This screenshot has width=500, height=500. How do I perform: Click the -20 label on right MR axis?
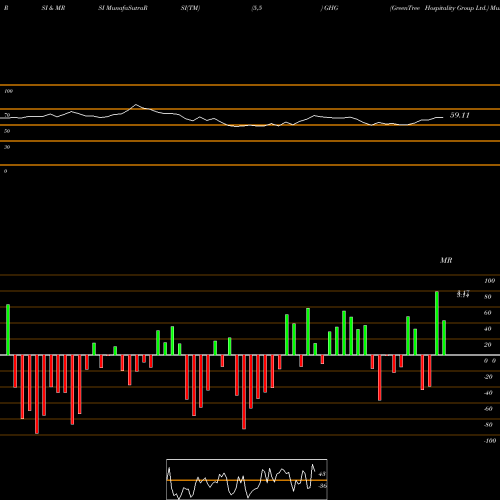488,377
